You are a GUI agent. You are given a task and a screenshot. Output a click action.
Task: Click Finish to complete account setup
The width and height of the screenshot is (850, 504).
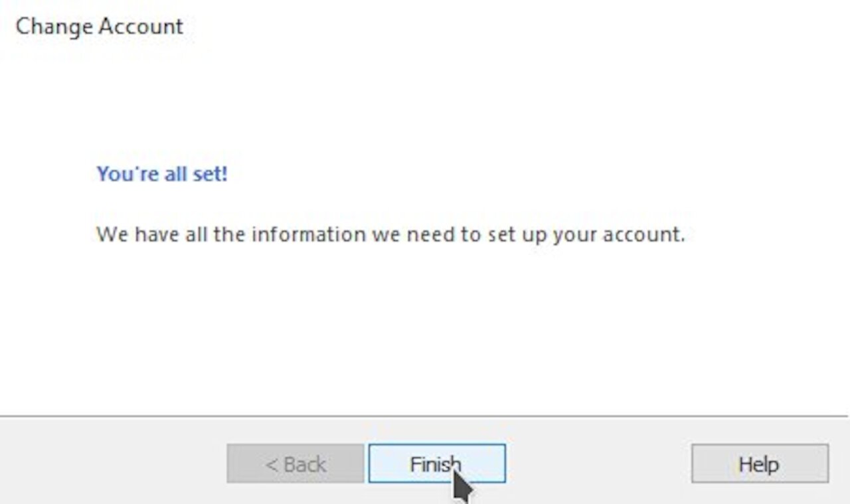(x=435, y=464)
